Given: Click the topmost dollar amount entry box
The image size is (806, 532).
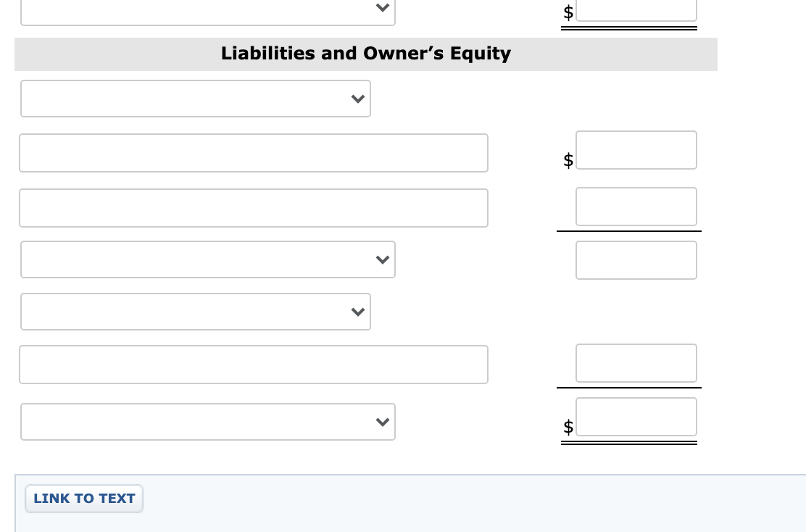Looking at the screenshot, I should [636, 9].
